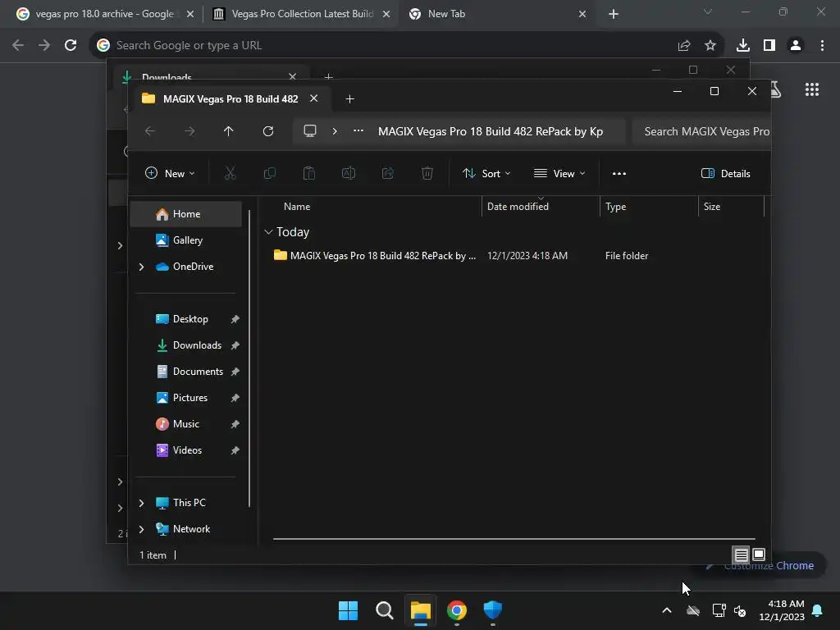Open a new Chrome tab
Screen dimensions: 840x630
614,14
